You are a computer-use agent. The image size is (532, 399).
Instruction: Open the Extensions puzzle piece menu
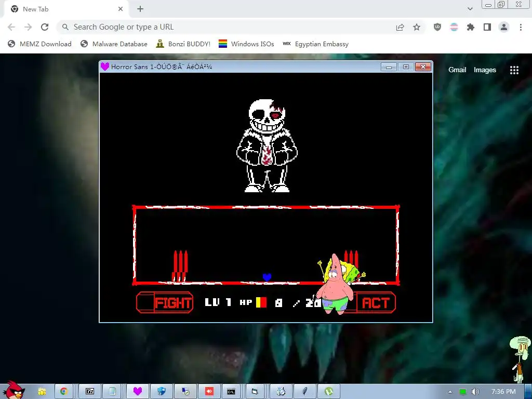pyautogui.click(x=471, y=27)
